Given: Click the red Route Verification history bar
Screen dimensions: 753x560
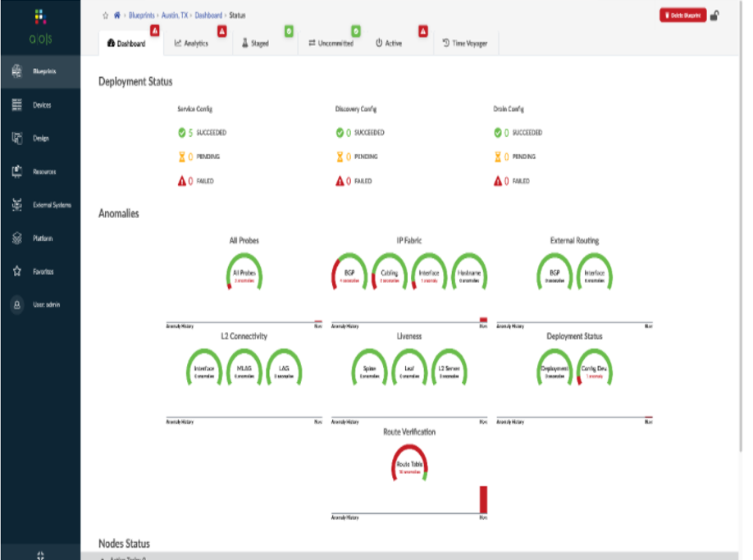Looking at the screenshot, I should (x=483, y=499).
